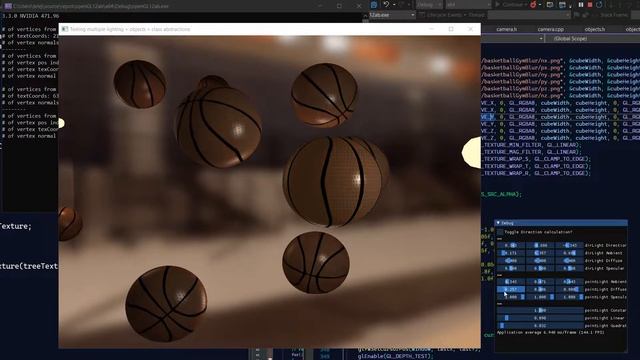Minimize the OpenGL basketball render window
This screenshot has height=360, width=640.
click(431, 29)
